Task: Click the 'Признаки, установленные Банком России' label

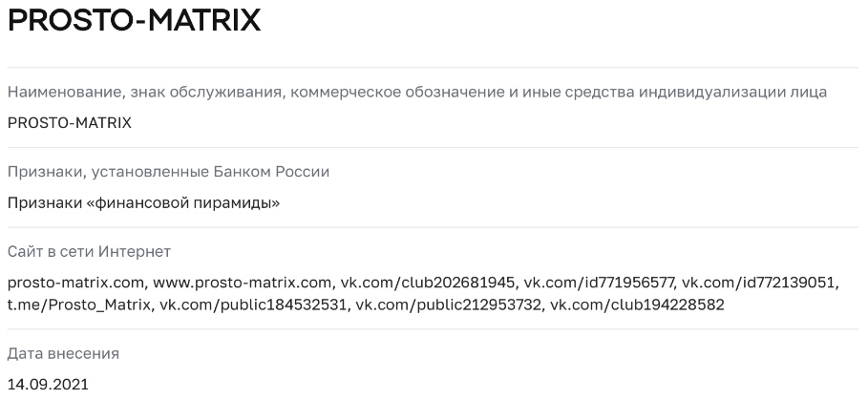Action: pos(168,173)
